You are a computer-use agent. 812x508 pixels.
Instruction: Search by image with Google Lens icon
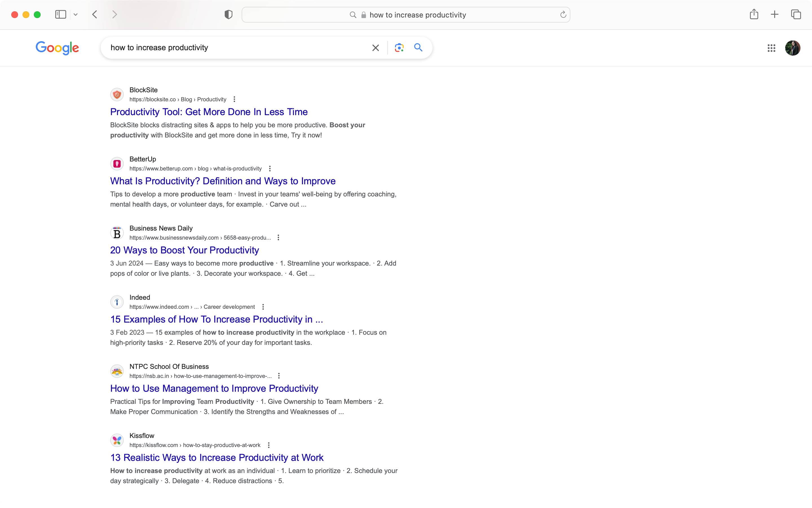399,48
